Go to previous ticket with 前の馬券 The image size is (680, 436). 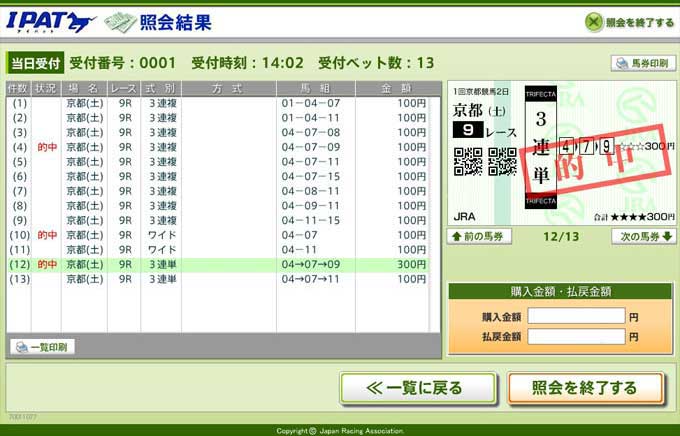tap(481, 237)
